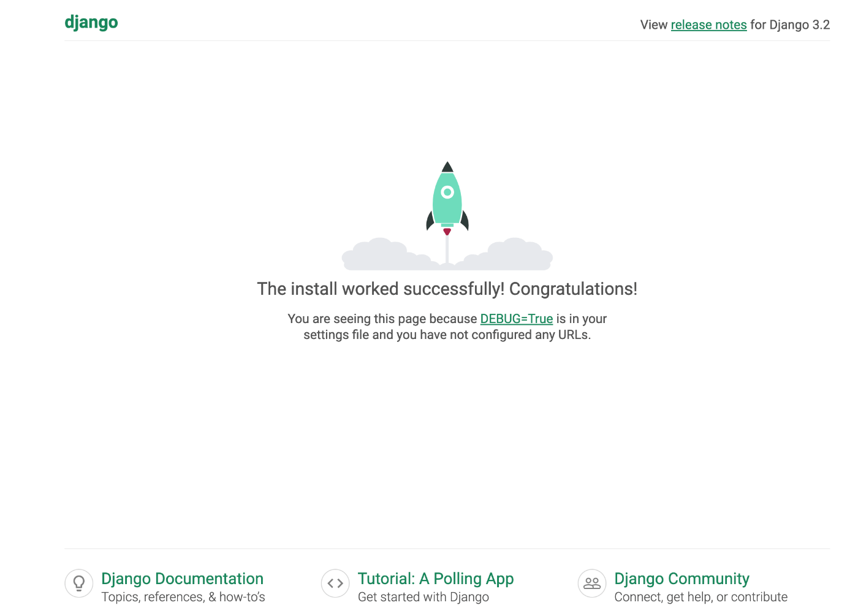The height and width of the screenshot is (616, 858).
Task: Click 'Get started with Django' text
Action: 423,597
